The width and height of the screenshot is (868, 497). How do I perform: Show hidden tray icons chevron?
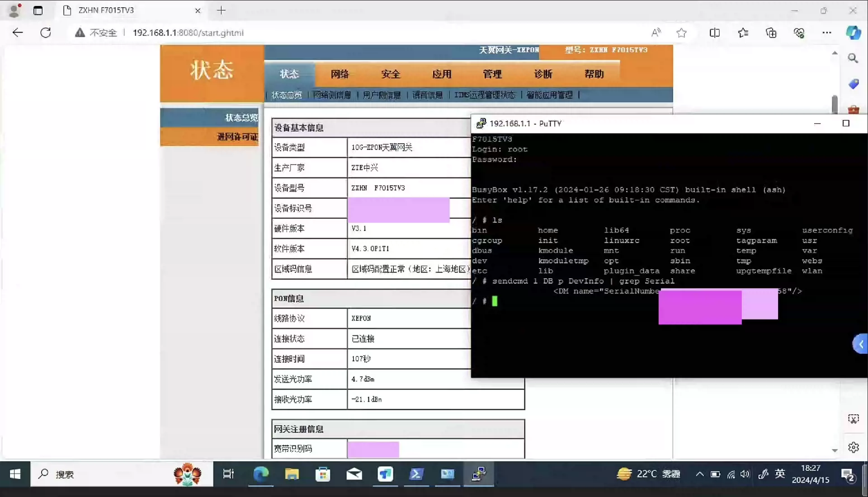699,474
